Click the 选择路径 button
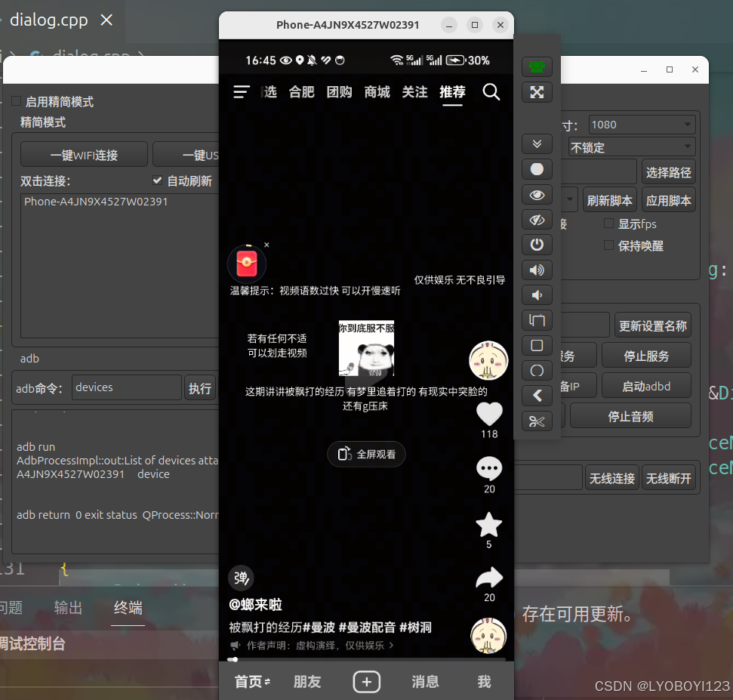The height and width of the screenshot is (700, 733). [669, 172]
